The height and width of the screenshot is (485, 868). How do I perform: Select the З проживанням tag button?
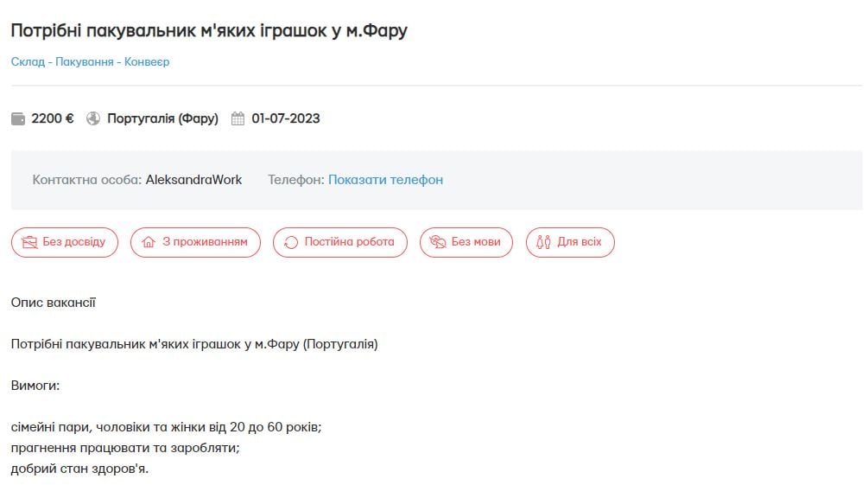[194, 242]
